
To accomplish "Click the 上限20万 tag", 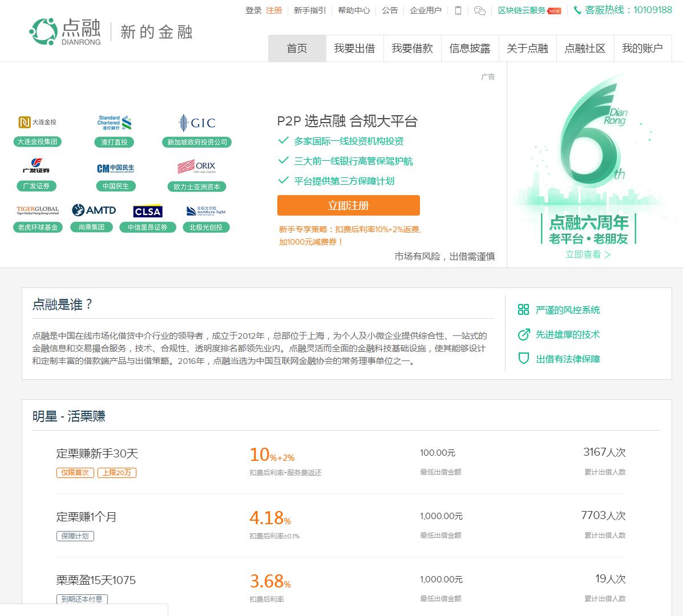I will 117,473.
